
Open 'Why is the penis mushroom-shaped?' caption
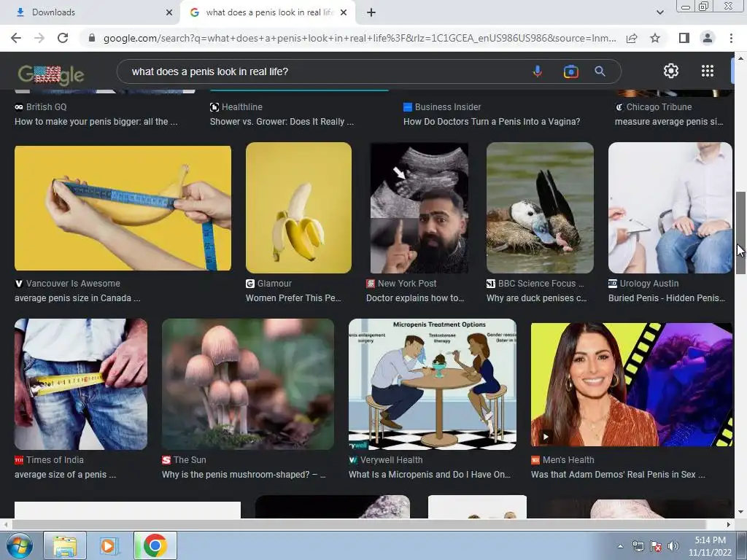click(x=244, y=475)
